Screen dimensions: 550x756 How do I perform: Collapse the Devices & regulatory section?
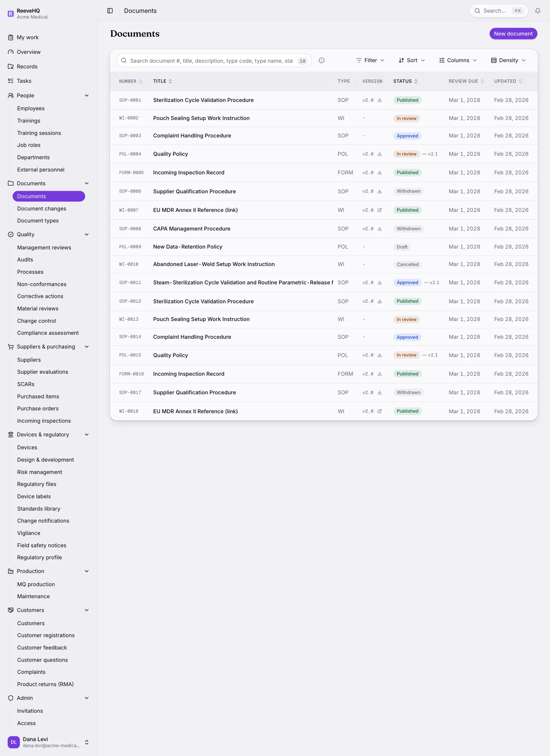(x=87, y=435)
